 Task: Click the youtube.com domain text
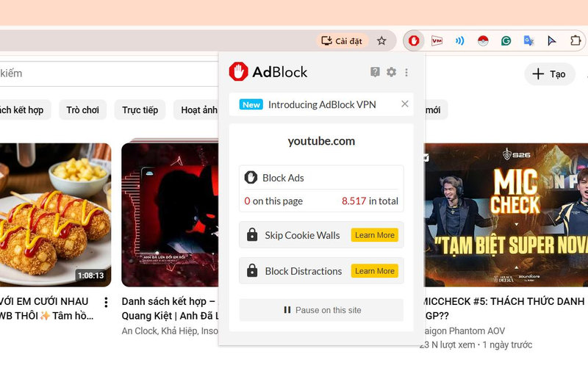321,141
